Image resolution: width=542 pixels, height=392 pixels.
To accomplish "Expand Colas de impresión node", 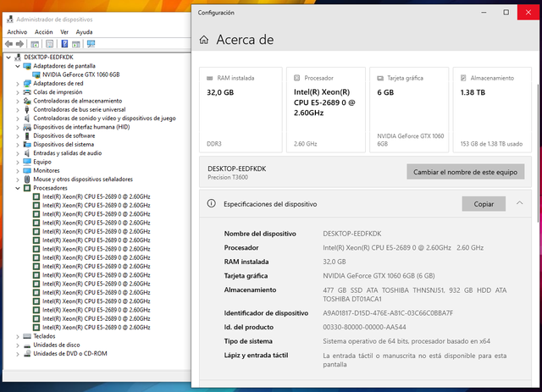I will pos(18,92).
